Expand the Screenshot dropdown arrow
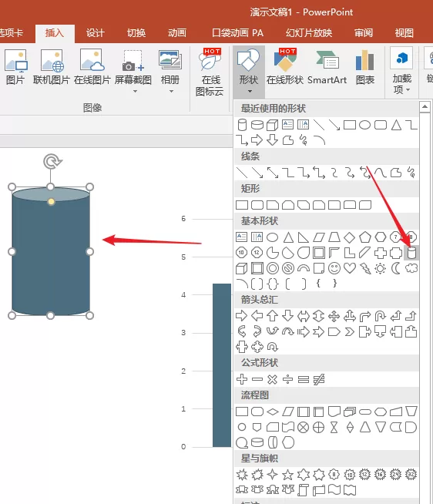 135,92
